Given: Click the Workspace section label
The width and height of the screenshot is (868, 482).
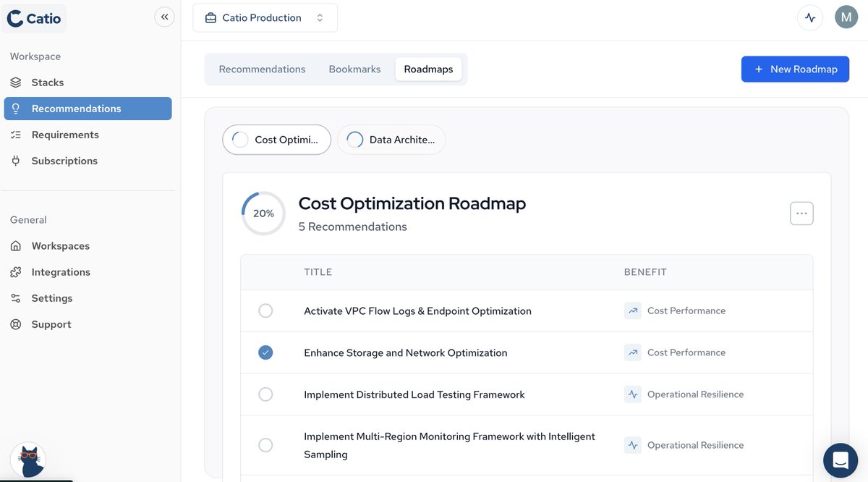Looking at the screenshot, I should (x=35, y=56).
